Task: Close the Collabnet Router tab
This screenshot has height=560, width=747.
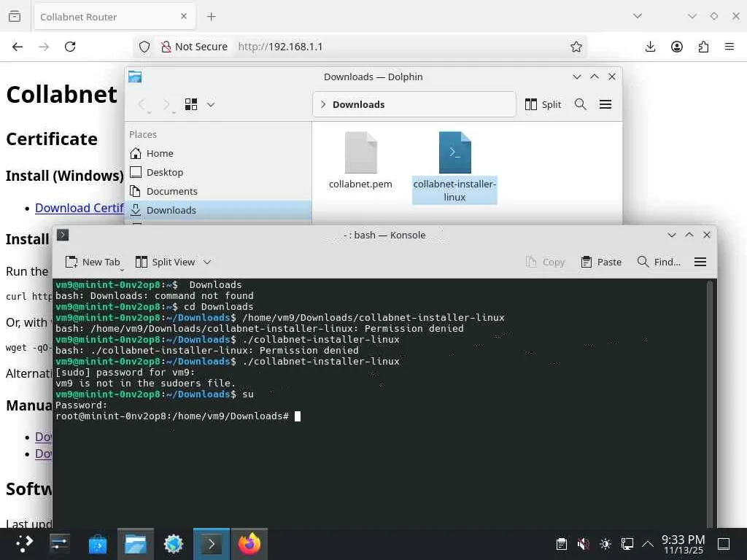Action: pos(184,16)
